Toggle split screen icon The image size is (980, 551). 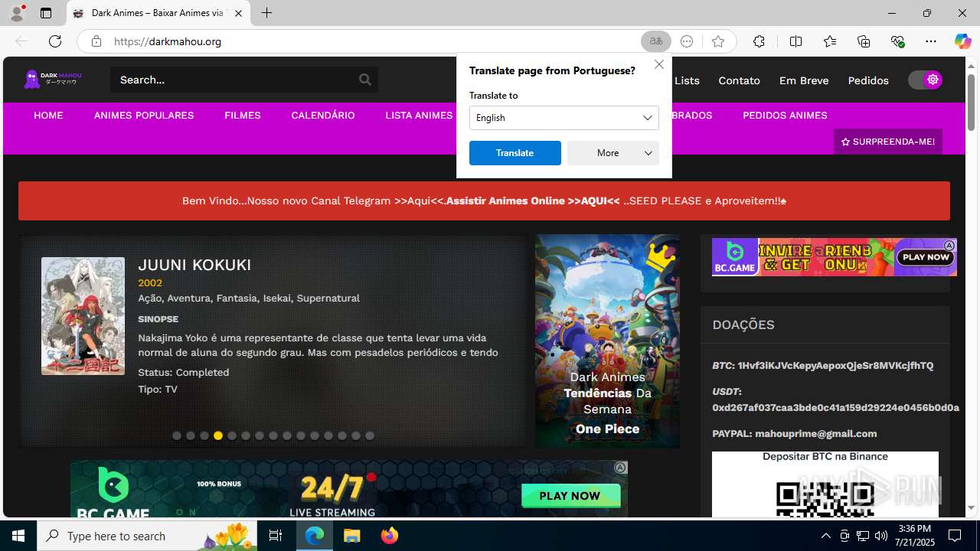795,41
